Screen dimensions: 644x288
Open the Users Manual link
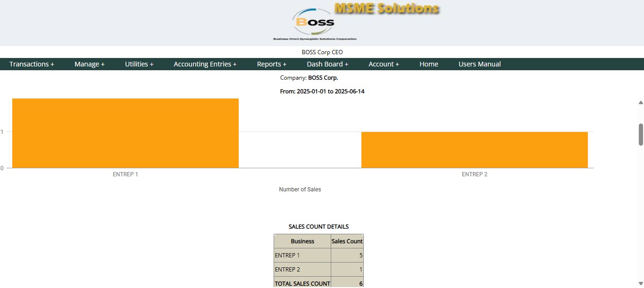tap(480, 64)
